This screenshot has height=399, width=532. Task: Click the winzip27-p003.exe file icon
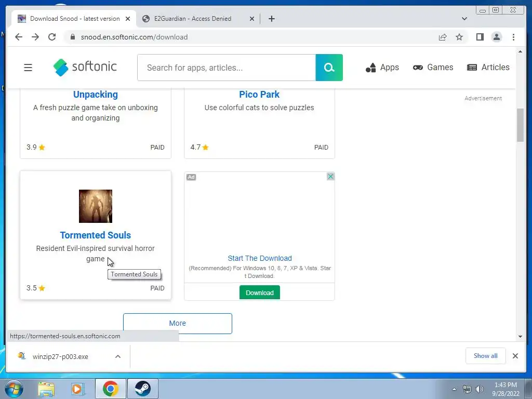(x=22, y=356)
